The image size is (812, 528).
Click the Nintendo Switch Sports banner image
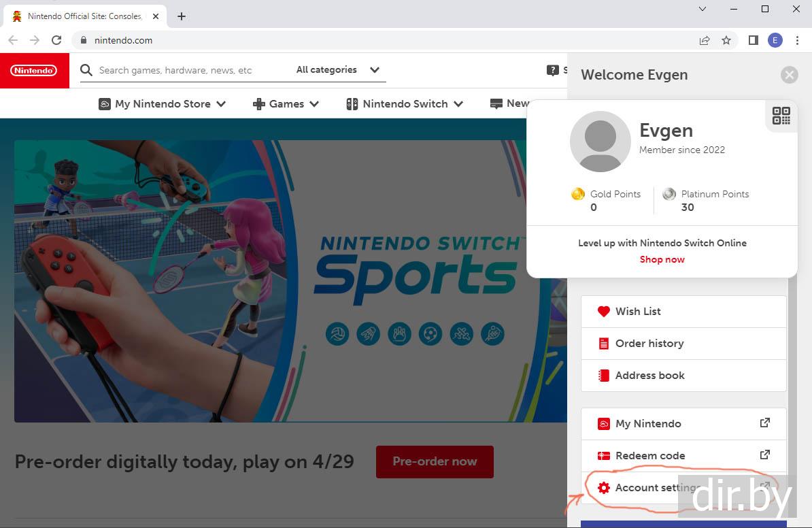290,281
